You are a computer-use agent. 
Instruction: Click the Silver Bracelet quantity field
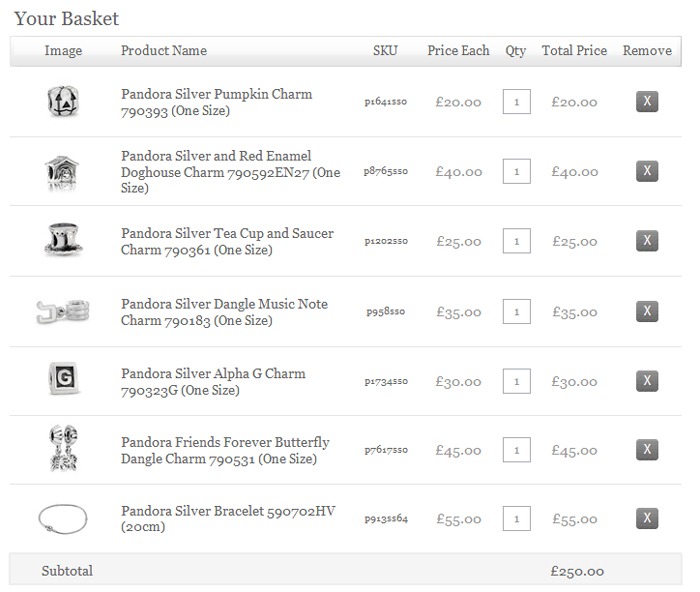point(516,518)
